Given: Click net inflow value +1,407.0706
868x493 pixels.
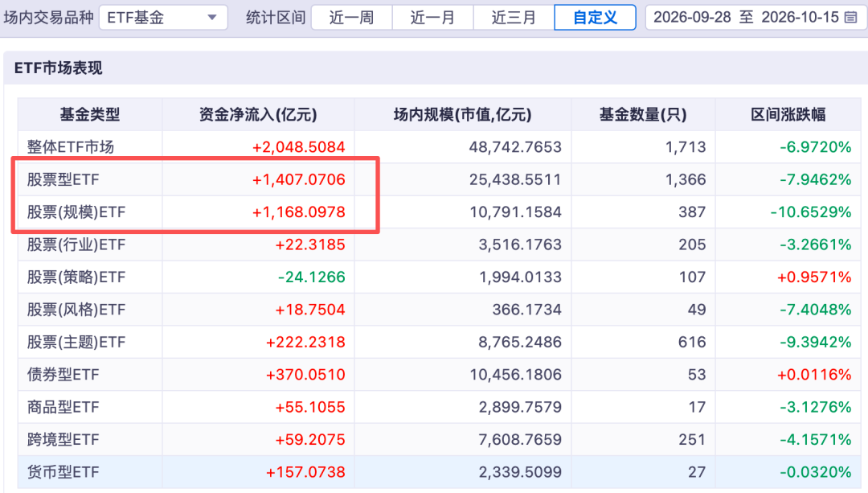Looking at the screenshot, I should pos(298,179).
